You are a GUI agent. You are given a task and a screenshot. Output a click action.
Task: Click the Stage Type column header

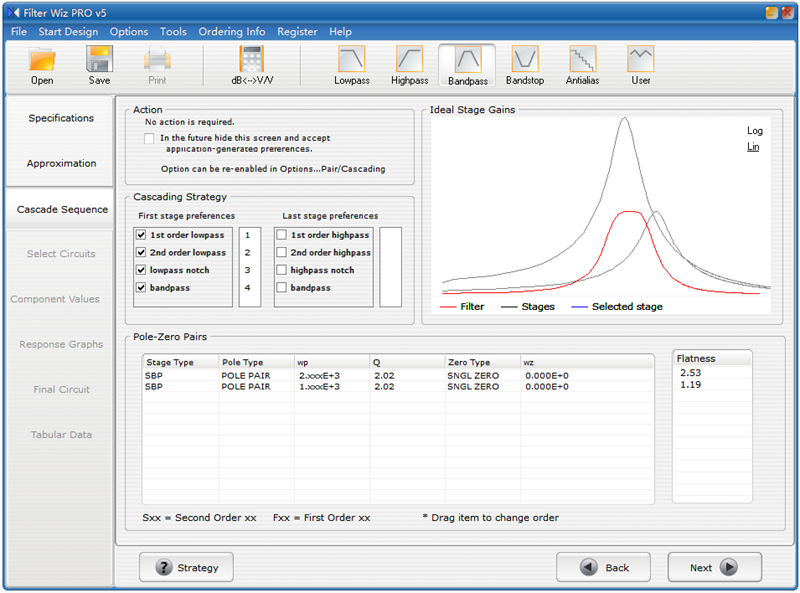tap(181, 362)
